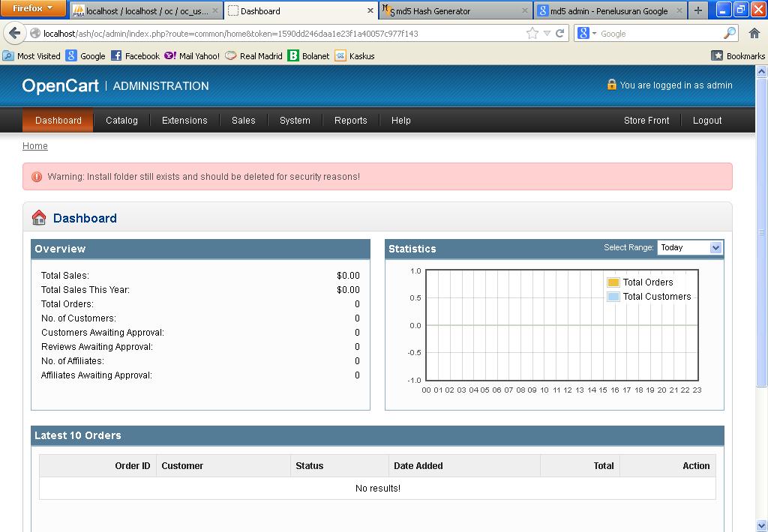Close the Dashboard browser tab
This screenshot has height=532, width=768.
pyautogui.click(x=370, y=10)
